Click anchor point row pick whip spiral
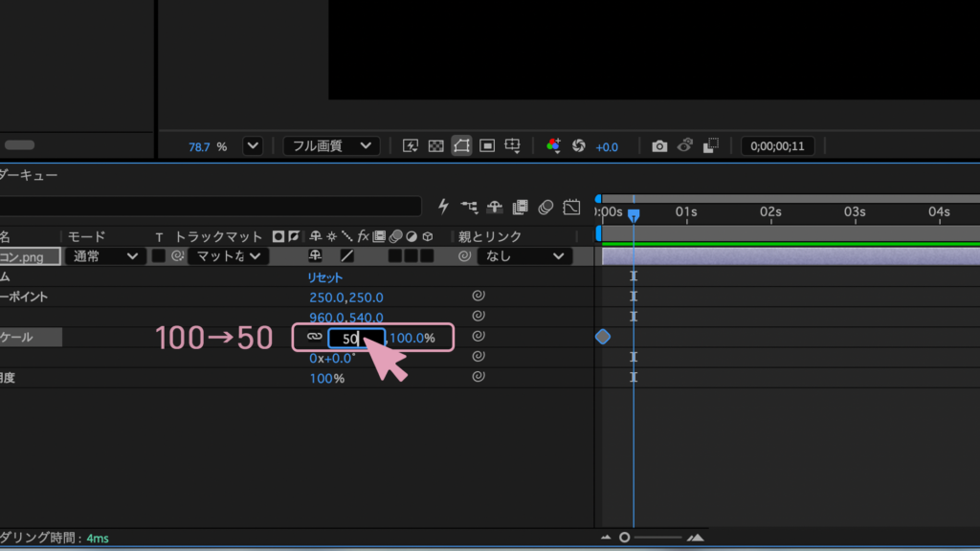The image size is (980, 551). 479,296
